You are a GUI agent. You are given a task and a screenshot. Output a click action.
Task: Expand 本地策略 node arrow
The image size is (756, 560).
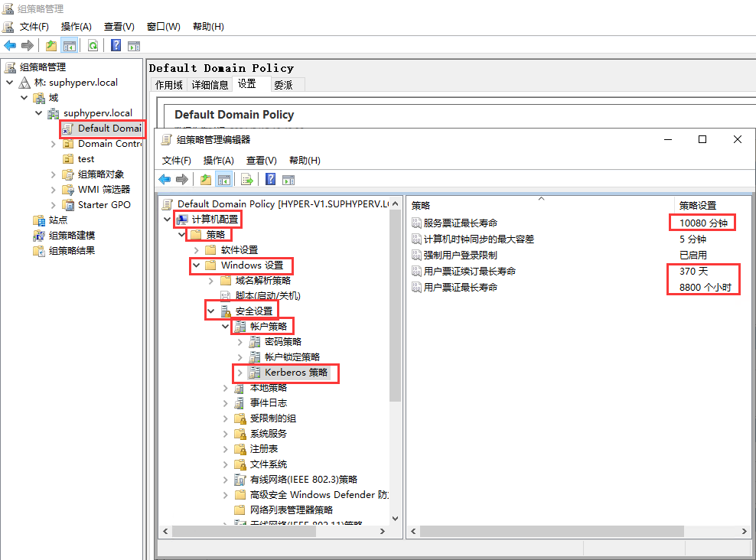(x=225, y=388)
